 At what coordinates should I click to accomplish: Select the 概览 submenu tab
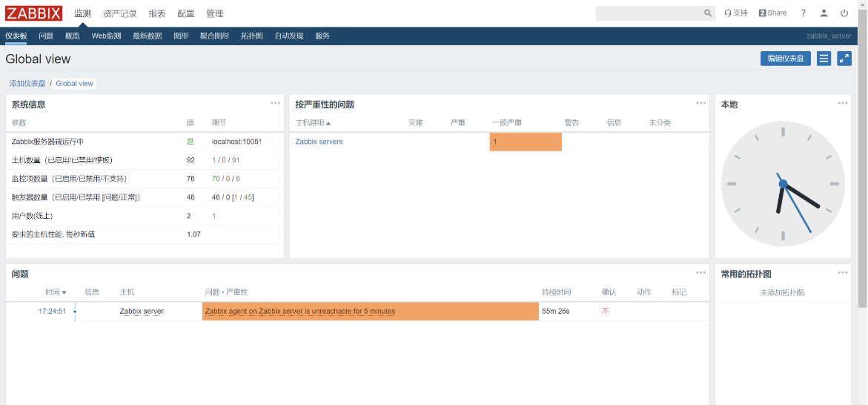73,36
